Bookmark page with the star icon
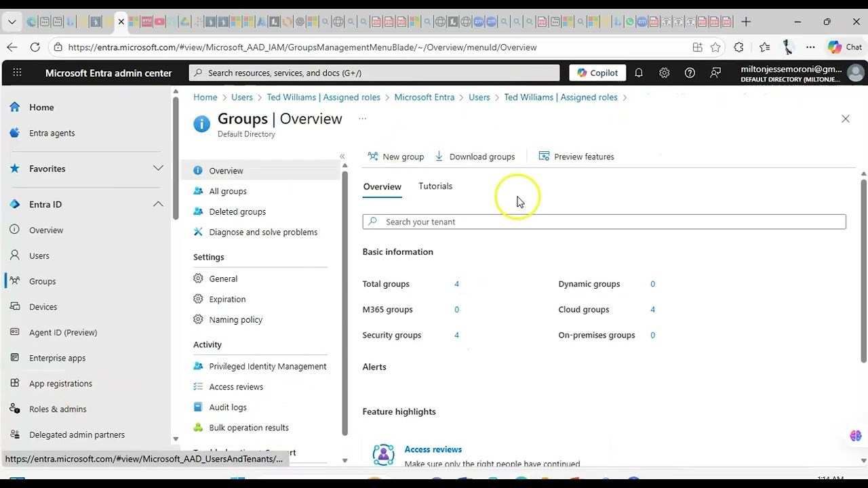The width and height of the screenshot is (868, 488). (x=715, y=47)
